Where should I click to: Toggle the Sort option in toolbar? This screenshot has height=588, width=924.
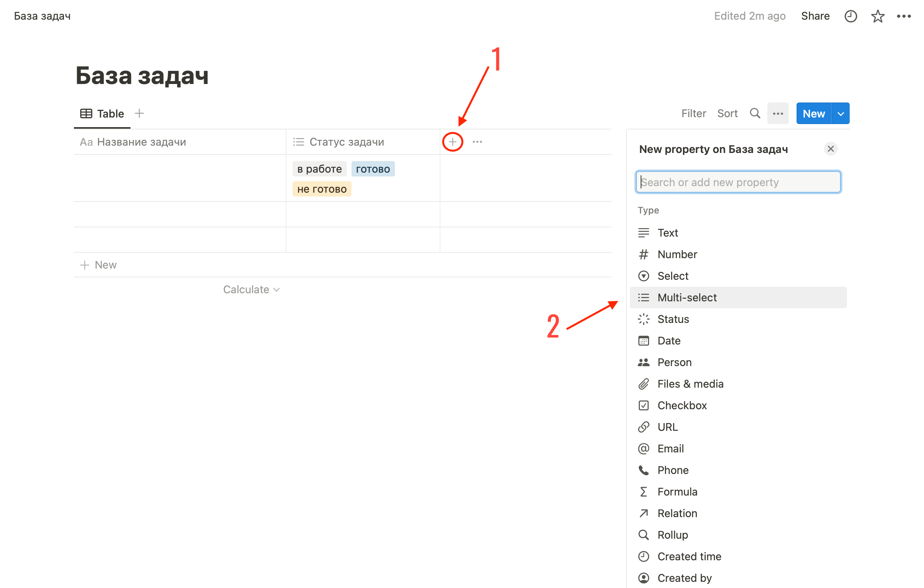pos(727,113)
